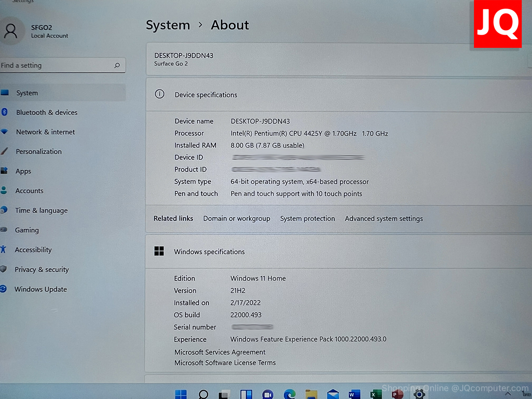532x399 pixels.
Task: Launch Word from taskbar
Action: [354, 394]
